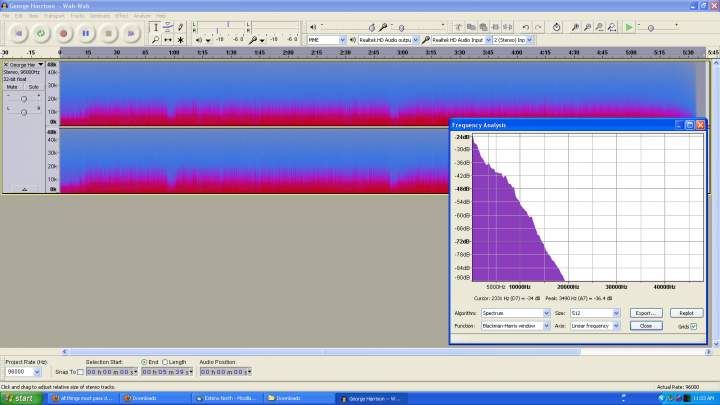Select the Length radio button
Image resolution: width=720 pixels, height=405 pixels.
click(165, 362)
